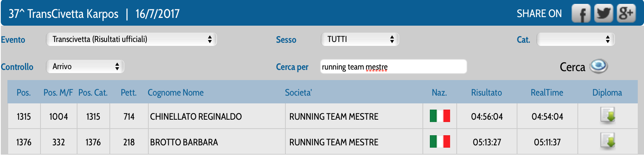Select the CHINELLATO REGINALDO name cell
The height and width of the screenshot is (157, 644).
[196, 117]
